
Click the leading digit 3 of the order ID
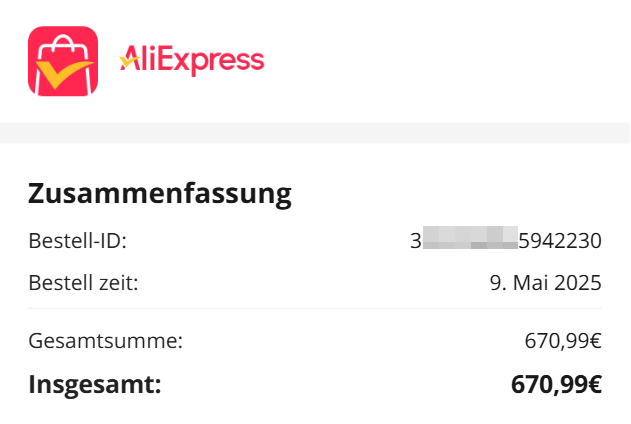415,241
